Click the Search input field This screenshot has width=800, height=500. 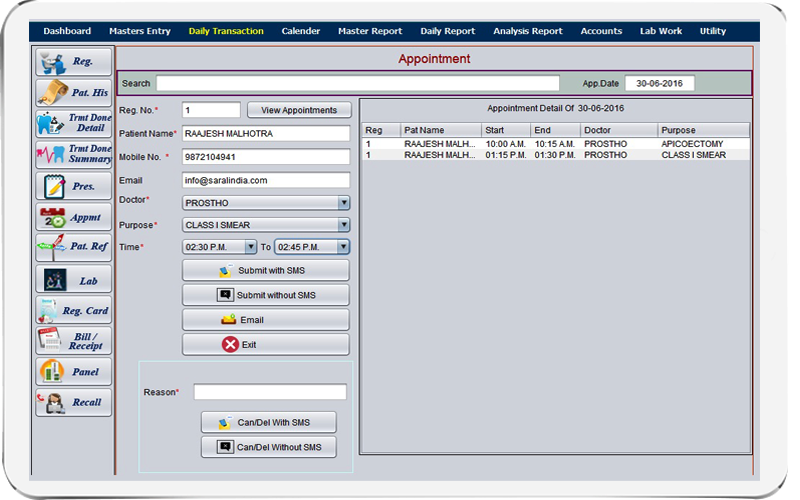coord(358,83)
